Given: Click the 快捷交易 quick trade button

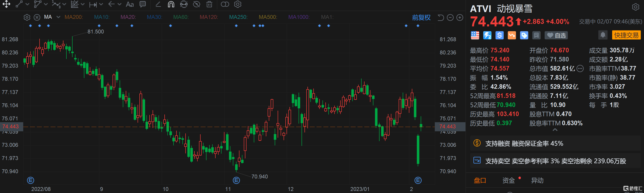Looking at the screenshot, I should pyautogui.click(x=626, y=35).
